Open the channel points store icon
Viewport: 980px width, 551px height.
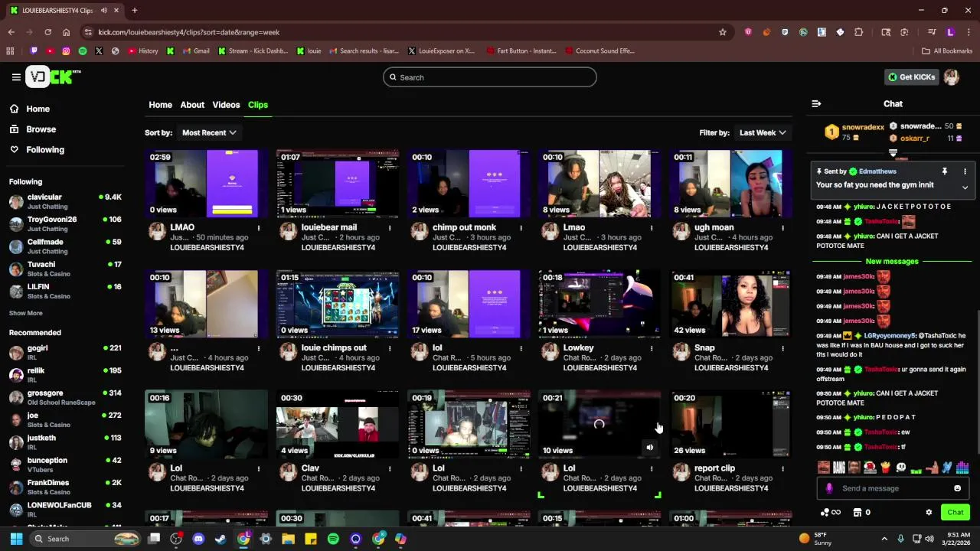click(857, 513)
